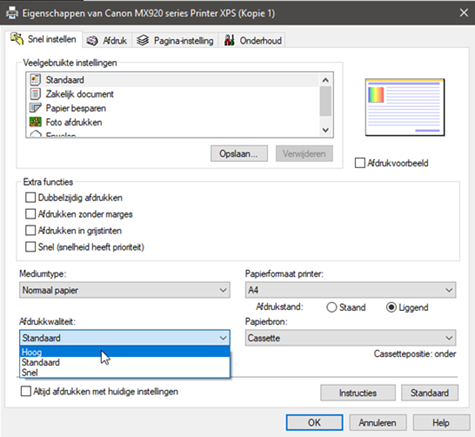Viewport: 475px width, 437px height.
Task: Open the Pagina-instelling tab
Action: [x=175, y=41]
